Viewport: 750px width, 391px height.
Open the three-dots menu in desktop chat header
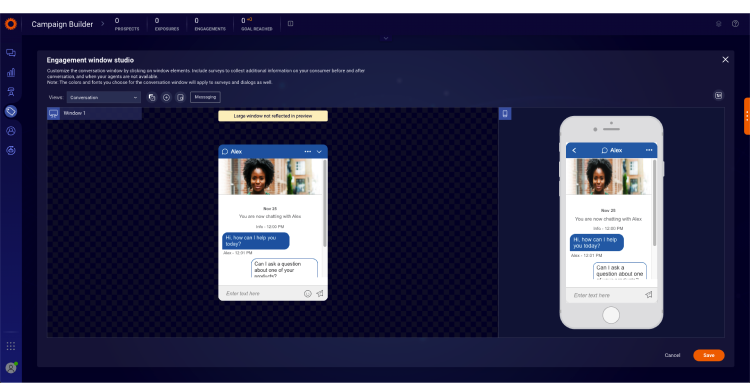point(308,152)
